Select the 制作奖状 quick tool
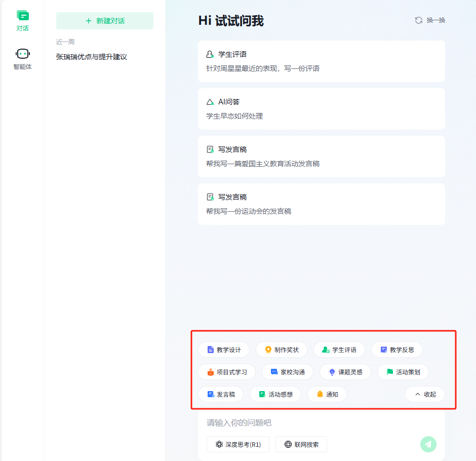The height and width of the screenshot is (461, 476). click(x=282, y=350)
